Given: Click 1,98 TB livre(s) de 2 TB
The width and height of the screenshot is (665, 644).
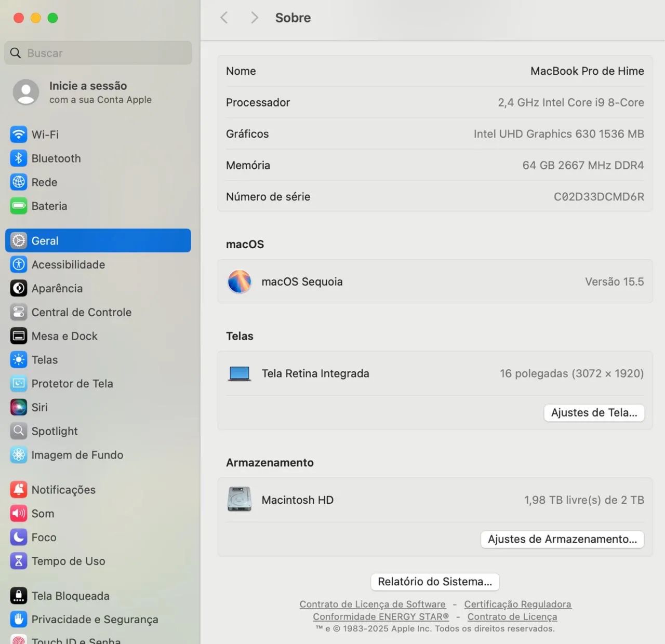Looking at the screenshot, I should pyautogui.click(x=584, y=500).
